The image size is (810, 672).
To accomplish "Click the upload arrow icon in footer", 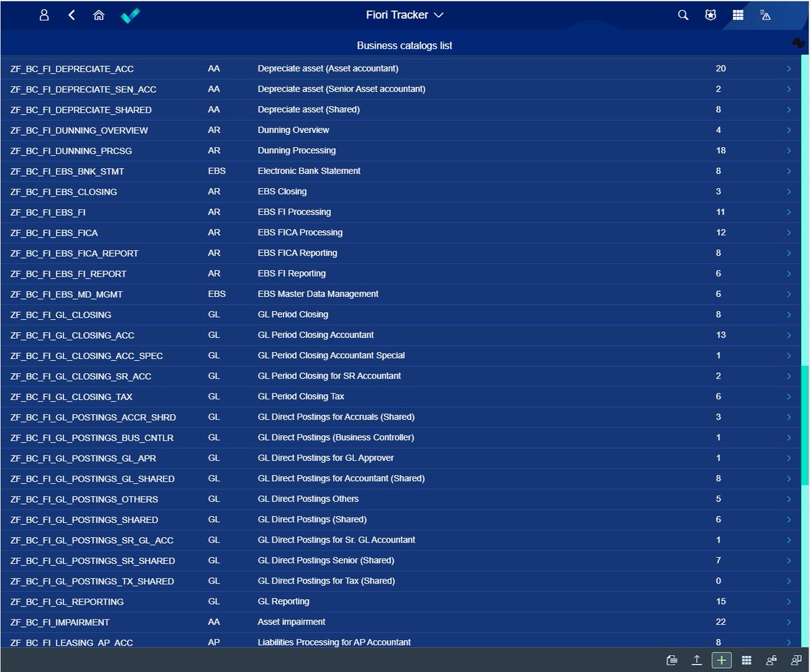I will coord(697,660).
